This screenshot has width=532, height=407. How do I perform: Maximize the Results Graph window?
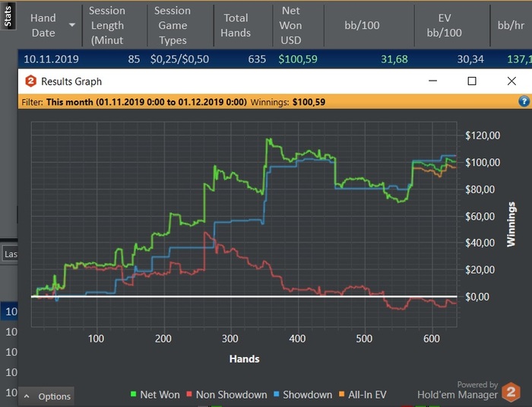(472, 81)
